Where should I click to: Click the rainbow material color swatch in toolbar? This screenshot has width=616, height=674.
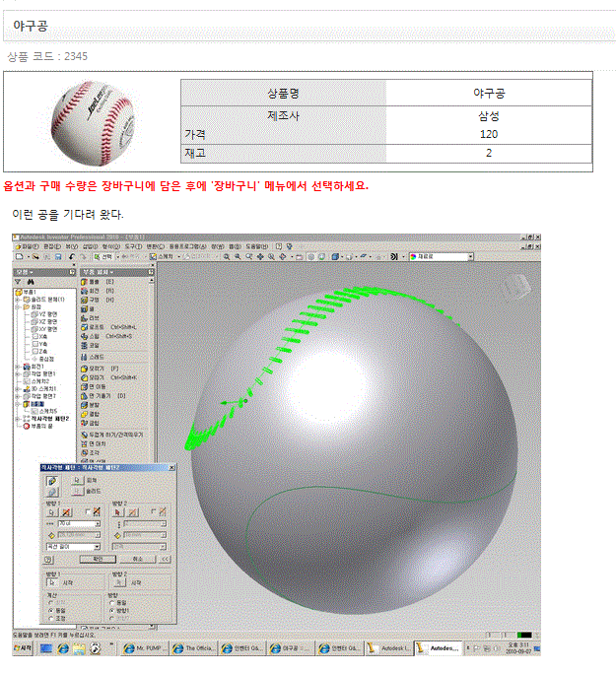(x=414, y=256)
